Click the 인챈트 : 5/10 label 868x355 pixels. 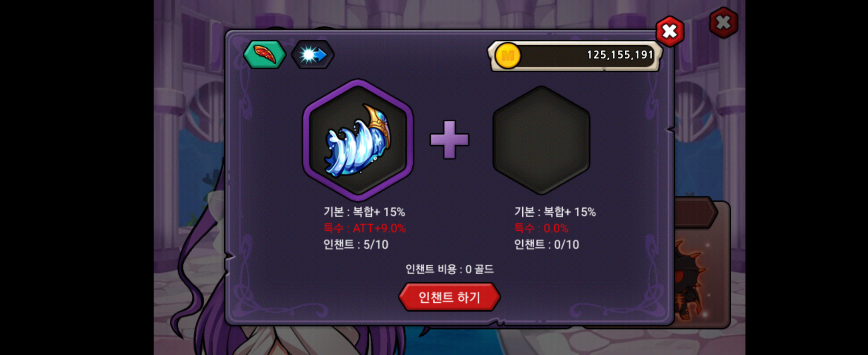355,245
